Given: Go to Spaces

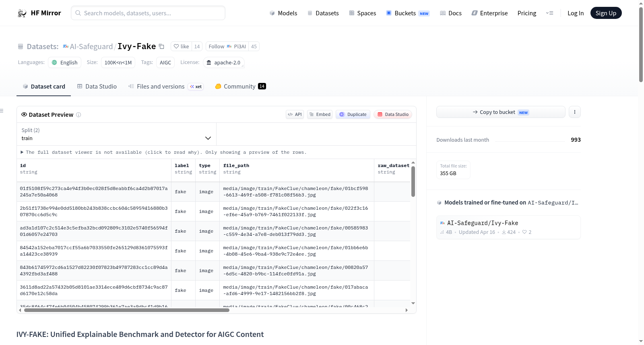Looking at the screenshot, I should click(363, 13).
